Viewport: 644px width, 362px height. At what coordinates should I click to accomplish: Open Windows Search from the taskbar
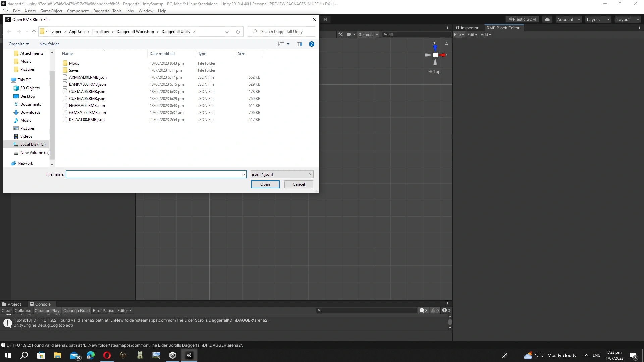click(24, 355)
